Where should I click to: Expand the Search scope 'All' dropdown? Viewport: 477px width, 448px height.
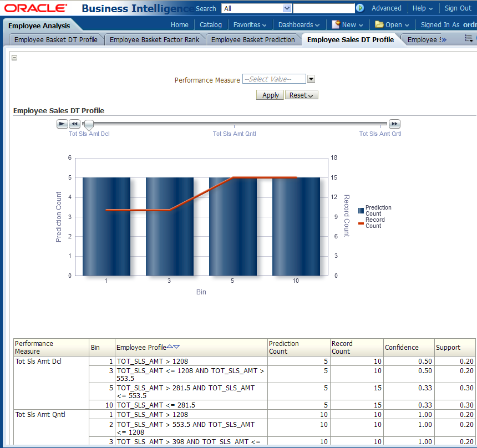click(x=287, y=8)
